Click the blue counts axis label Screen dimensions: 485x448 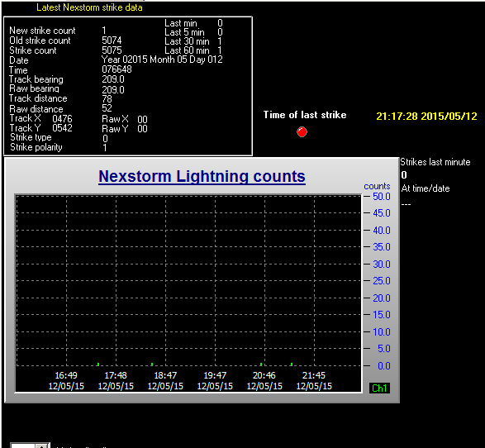pyautogui.click(x=377, y=186)
